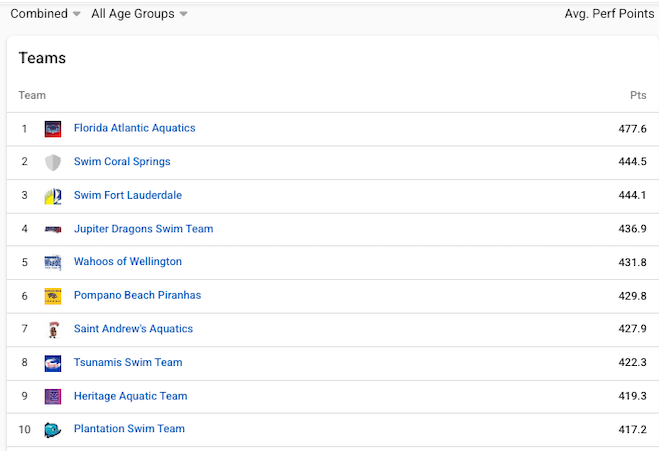Viewport: 659px width, 451px height.
Task: Open Florida Atlantic Aquatics team page
Action: (x=134, y=128)
